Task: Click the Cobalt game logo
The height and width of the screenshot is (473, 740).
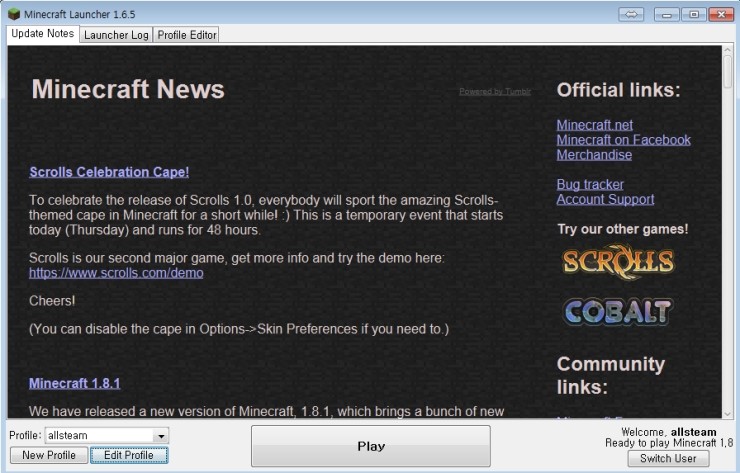Action: pos(616,311)
